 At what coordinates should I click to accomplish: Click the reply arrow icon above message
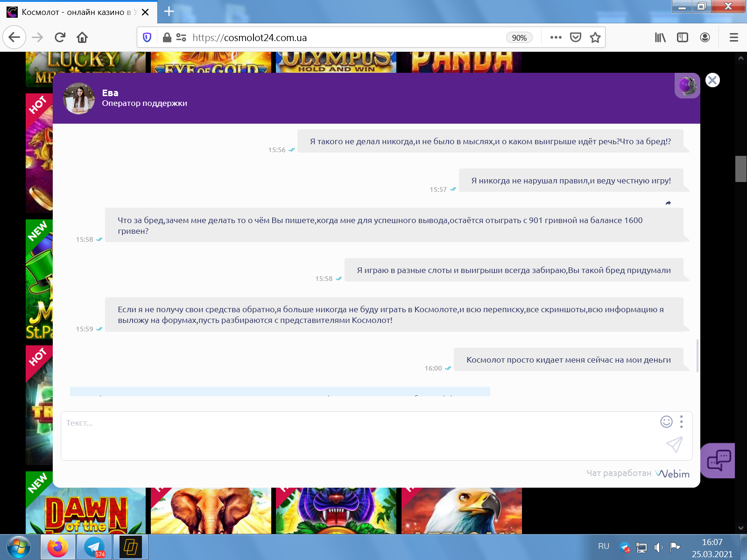(668, 203)
